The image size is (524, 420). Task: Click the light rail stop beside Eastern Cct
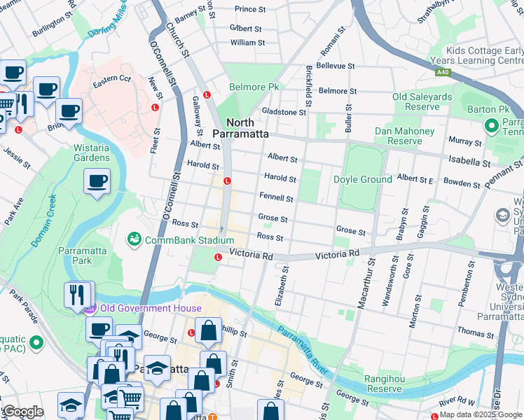(x=155, y=107)
